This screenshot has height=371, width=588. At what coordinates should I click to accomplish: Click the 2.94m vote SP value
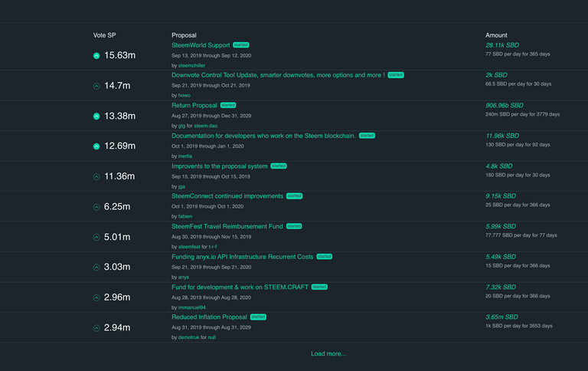(117, 328)
